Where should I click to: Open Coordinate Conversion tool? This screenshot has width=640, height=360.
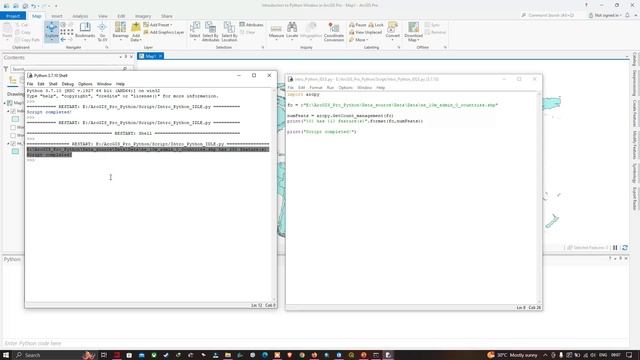[334, 32]
